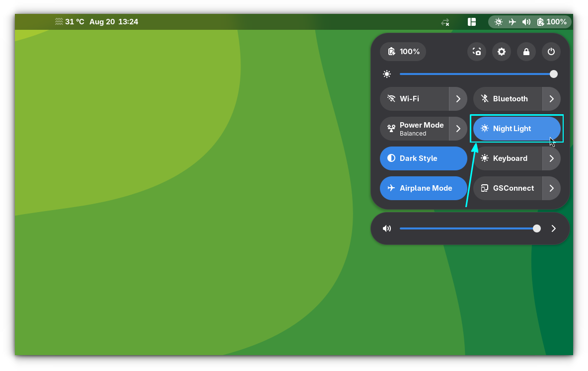Toggle the Bluetooth button
The image size is (588, 371).
508,99
